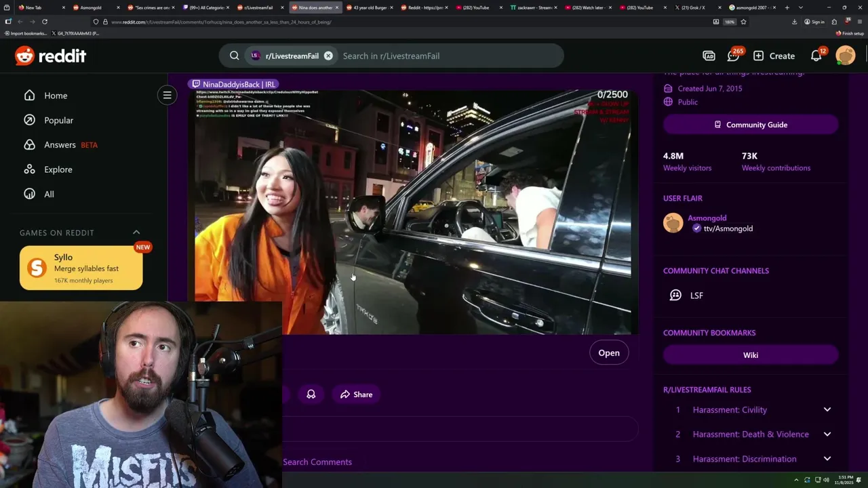Click the award icon button
The image size is (868, 488).
(311, 394)
